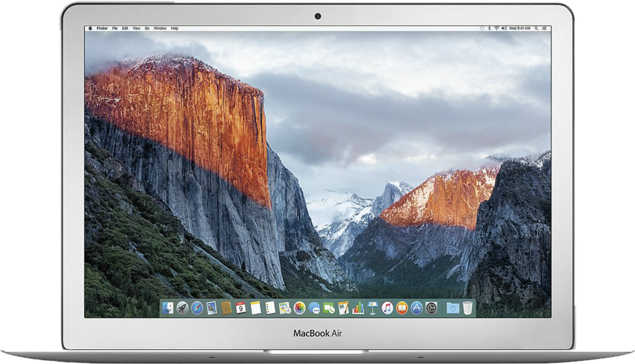This screenshot has width=635, height=364.
Task: Open Notification Center icon
Action: (544, 28)
